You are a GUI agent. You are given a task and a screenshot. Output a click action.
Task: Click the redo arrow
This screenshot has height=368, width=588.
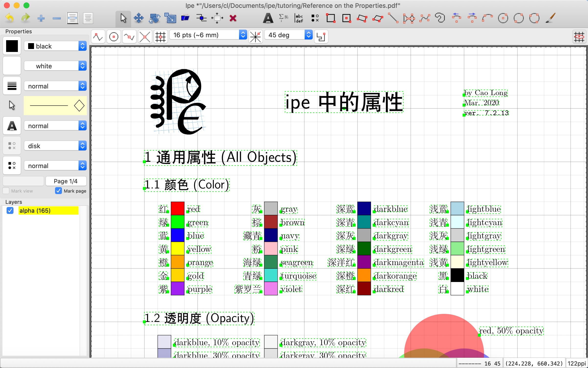(25, 18)
